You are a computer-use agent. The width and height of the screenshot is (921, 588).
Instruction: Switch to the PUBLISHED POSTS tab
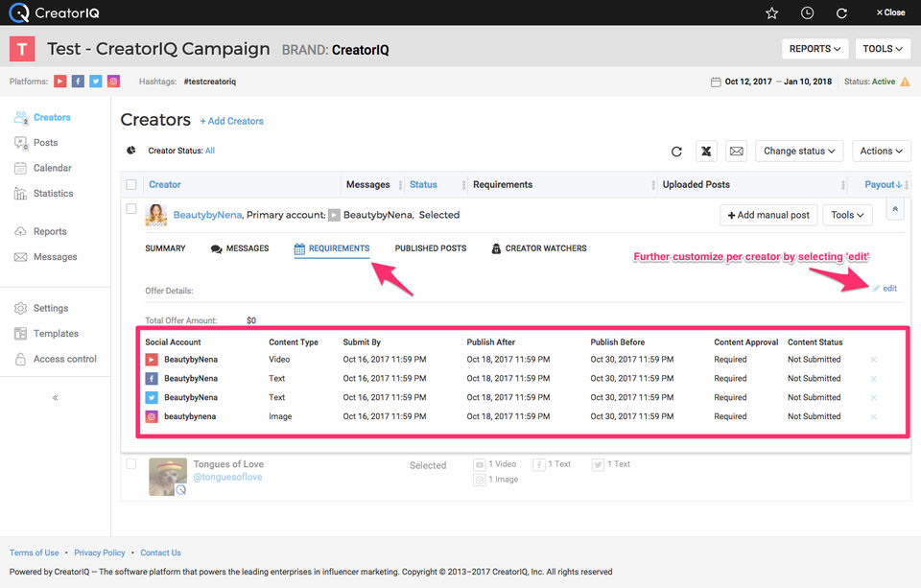coord(431,248)
